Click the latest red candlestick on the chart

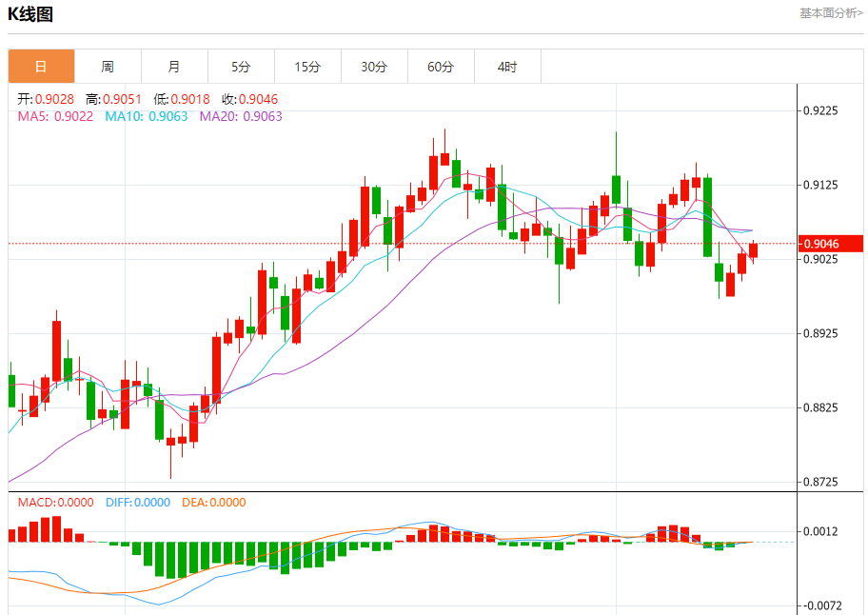[753, 250]
